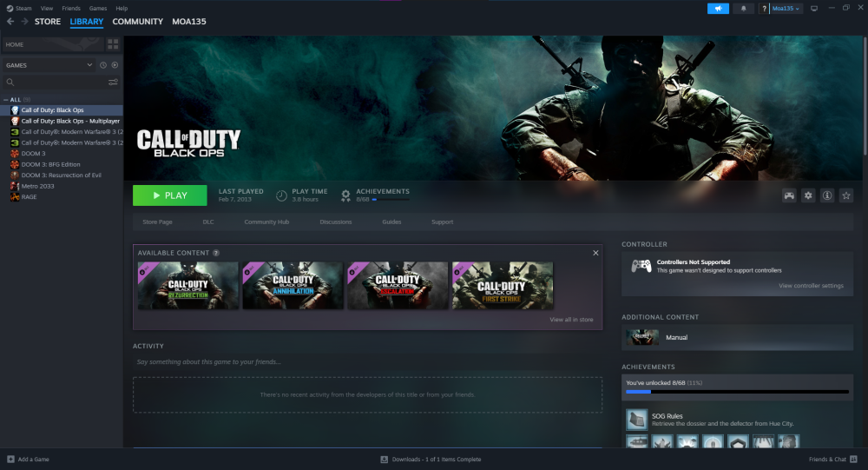Image resolution: width=868 pixels, height=470 pixels.
Task: Switch to collections grid view icon
Action: (x=113, y=44)
